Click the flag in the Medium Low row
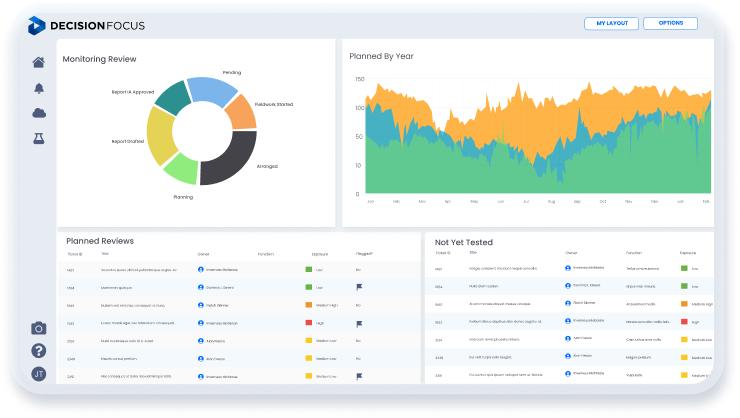The image size is (740, 418). 359,376
